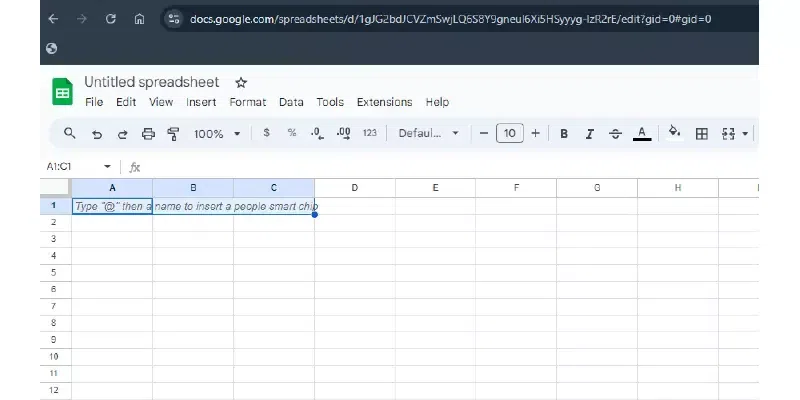Toggle bold formatting
800x400 pixels.
coord(564,134)
